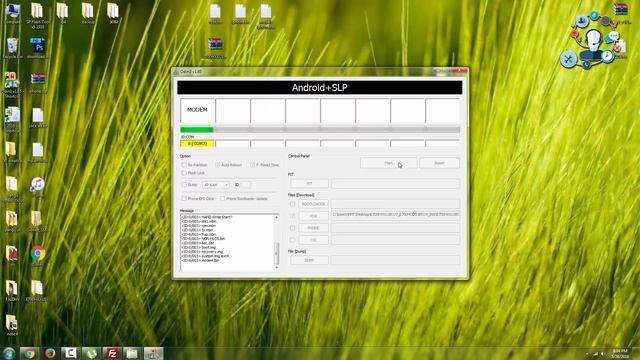Enable the Flash Lock checkbox
Image resolution: width=640 pixels, height=360 pixels.
[x=184, y=173]
